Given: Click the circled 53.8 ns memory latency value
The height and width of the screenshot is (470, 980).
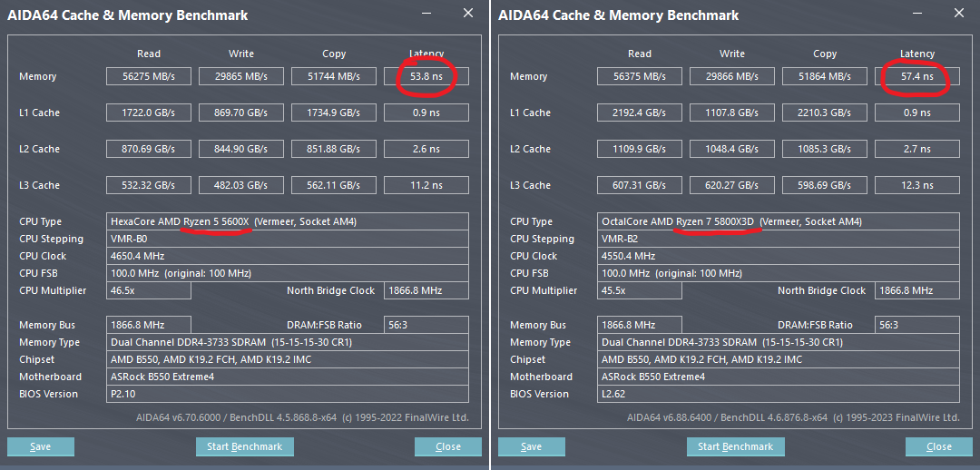Looking at the screenshot, I should pos(426,77).
